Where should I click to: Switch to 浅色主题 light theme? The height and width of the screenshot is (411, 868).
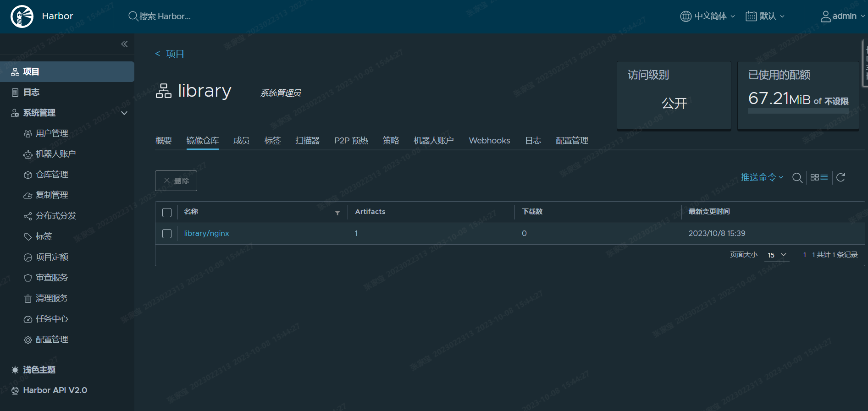pyautogui.click(x=33, y=370)
